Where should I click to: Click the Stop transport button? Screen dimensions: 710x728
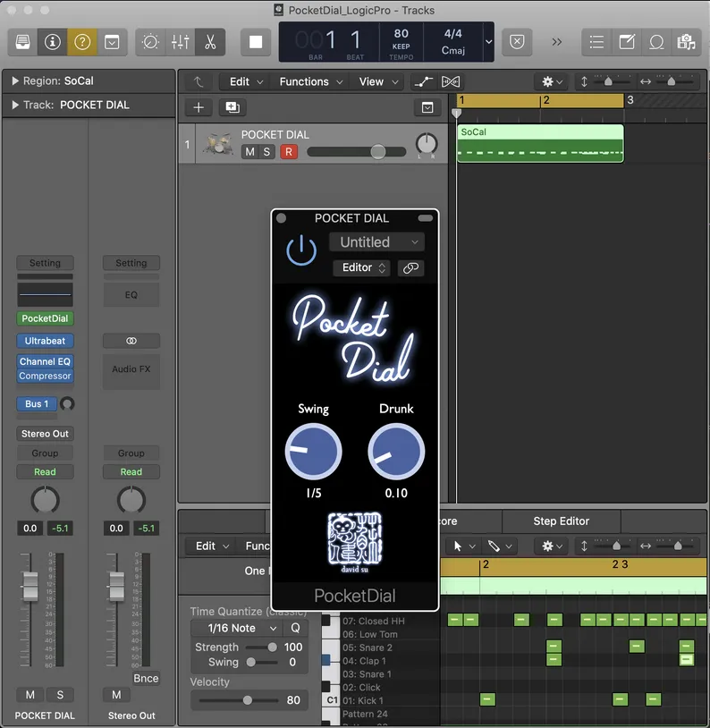click(x=256, y=42)
